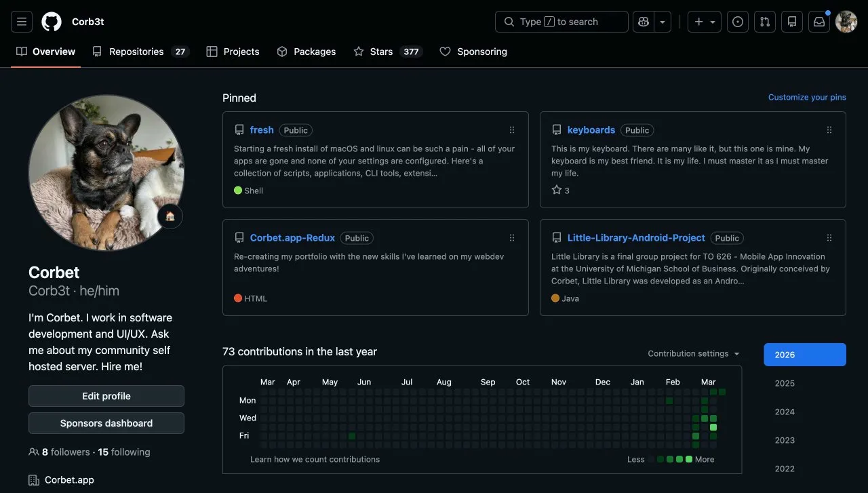Open the Packages tab
The width and height of the screenshot is (868, 493).
(x=307, y=52)
